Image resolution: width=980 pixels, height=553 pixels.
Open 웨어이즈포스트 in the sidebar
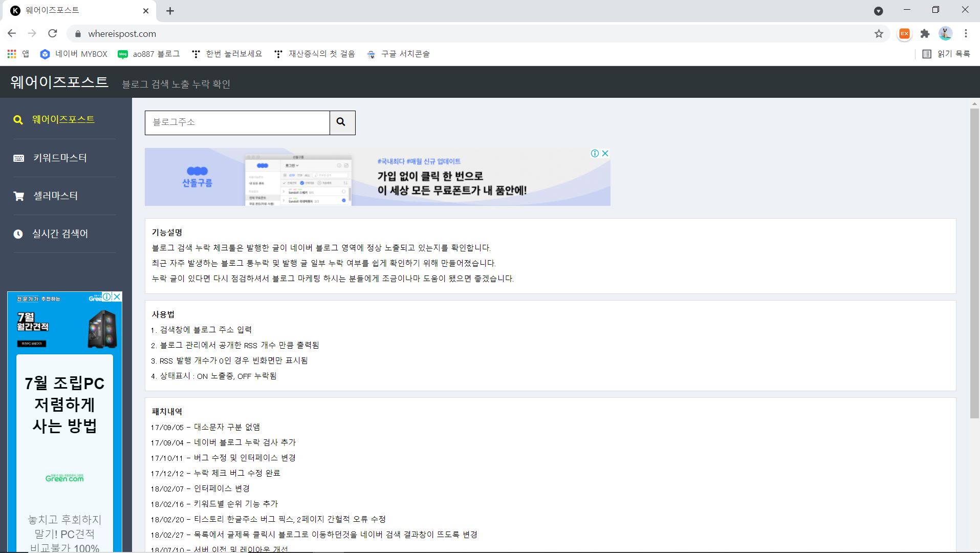[63, 120]
